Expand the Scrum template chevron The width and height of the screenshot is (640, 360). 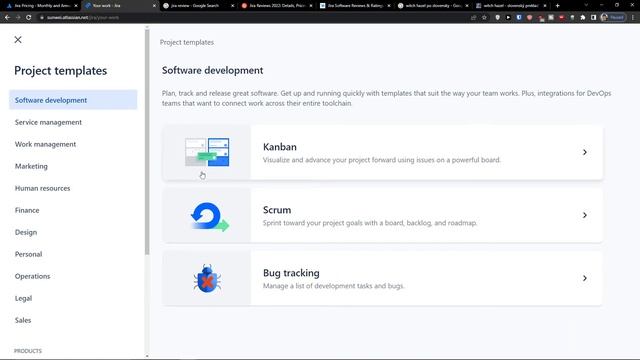[584, 215]
